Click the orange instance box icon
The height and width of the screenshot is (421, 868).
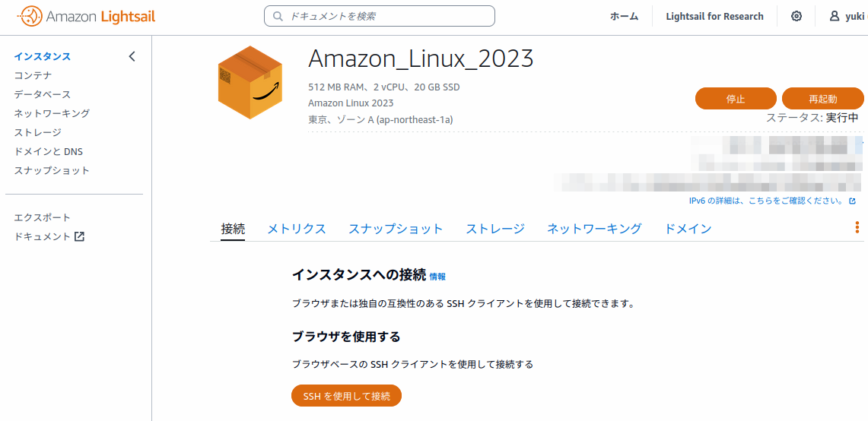250,82
